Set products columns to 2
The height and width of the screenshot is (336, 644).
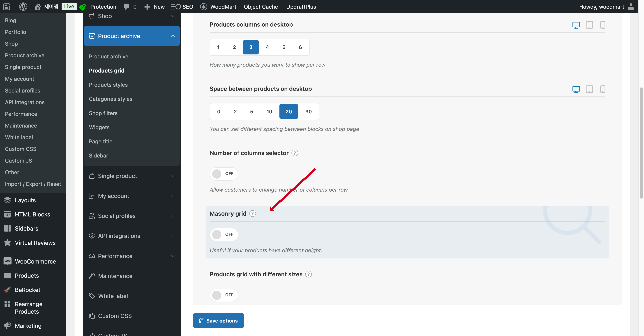234,47
